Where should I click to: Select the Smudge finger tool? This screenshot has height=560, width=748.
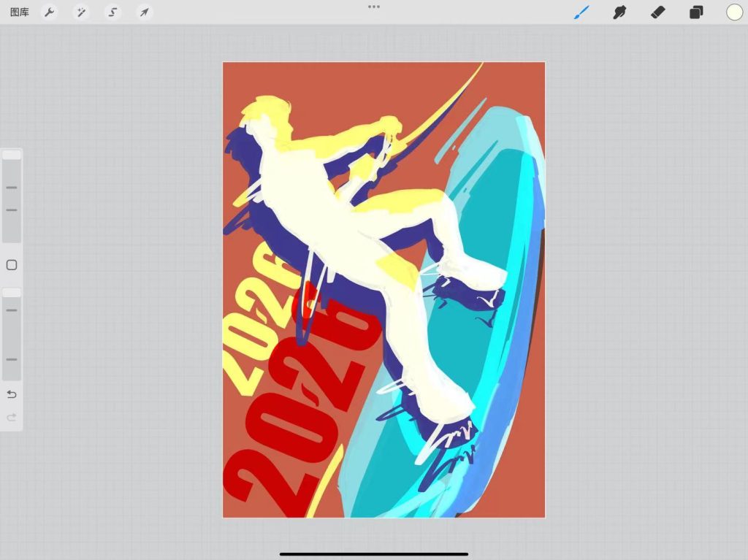click(x=619, y=12)
